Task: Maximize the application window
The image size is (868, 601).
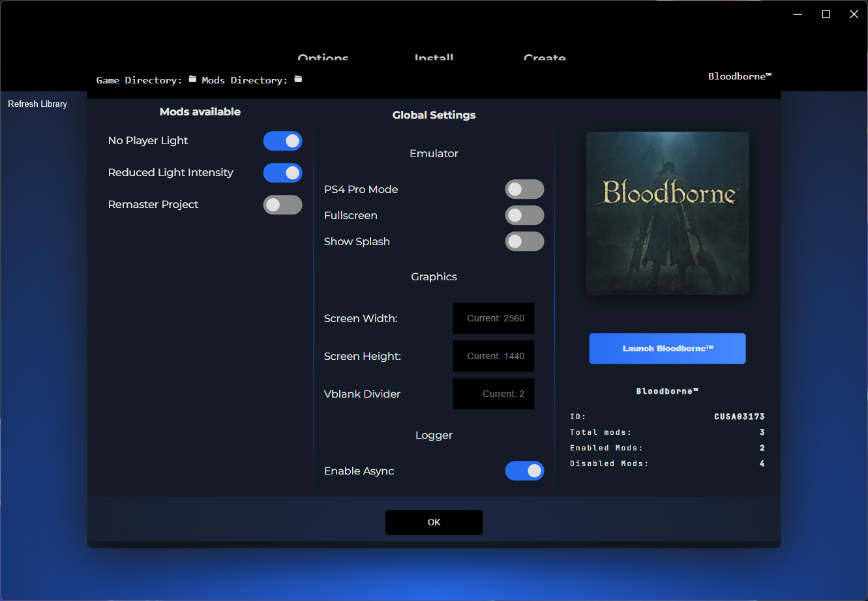Action: pos(826,14)
